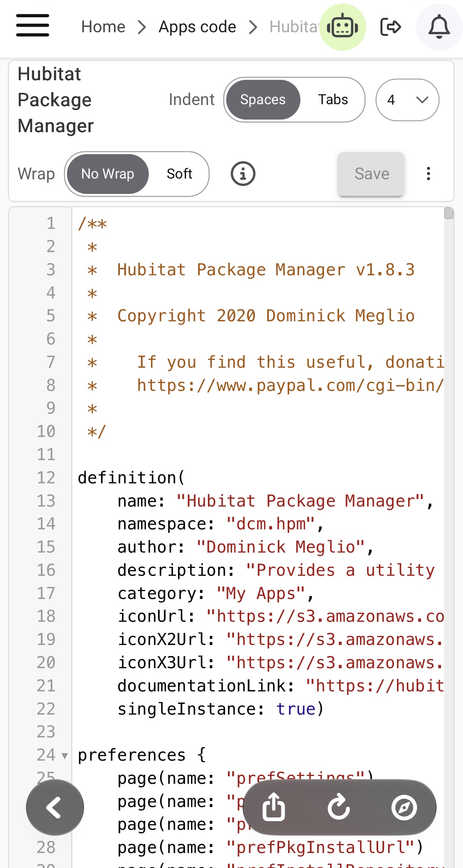Select No Wrap option
463x868 pixels.
click(108, 174)
